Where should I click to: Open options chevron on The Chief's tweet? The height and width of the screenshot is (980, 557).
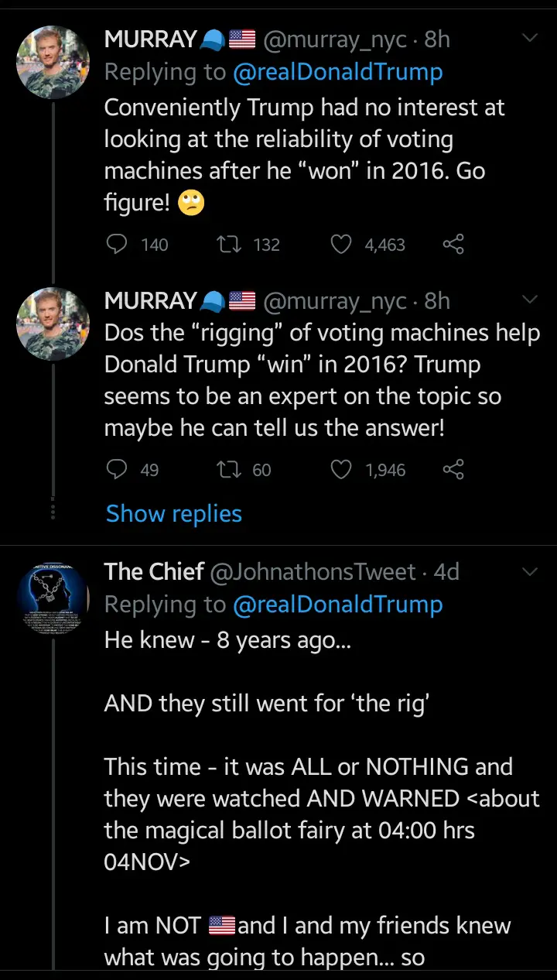point(530,572)
